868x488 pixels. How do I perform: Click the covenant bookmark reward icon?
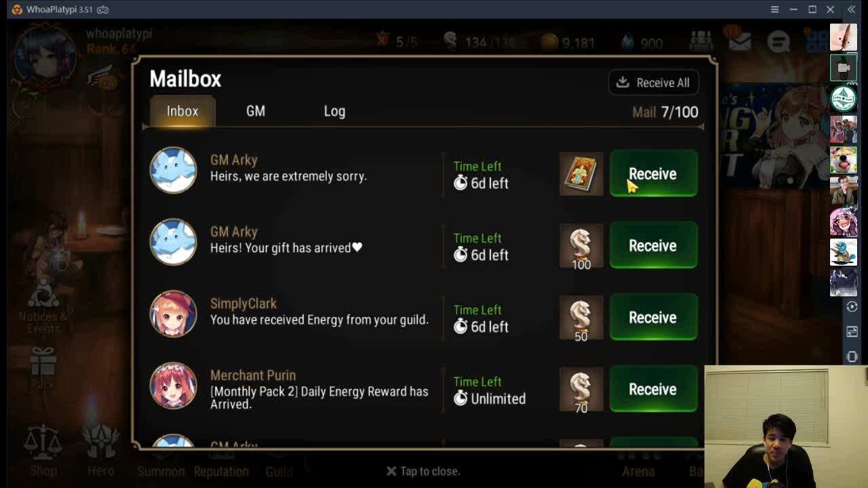click(x=581, y=174)
